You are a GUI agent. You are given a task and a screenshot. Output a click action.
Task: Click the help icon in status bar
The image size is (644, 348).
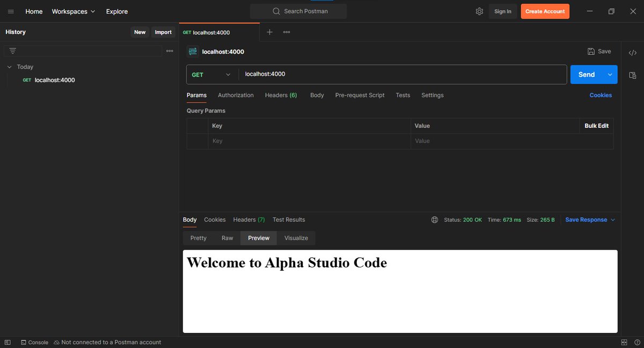pos(636,342)
